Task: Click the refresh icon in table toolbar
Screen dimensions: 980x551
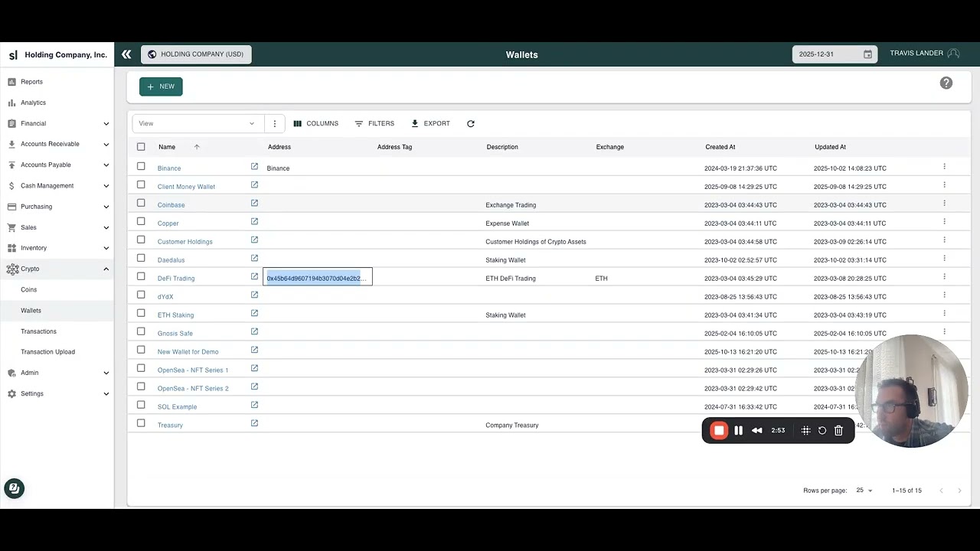Action: tap(471, 123)
